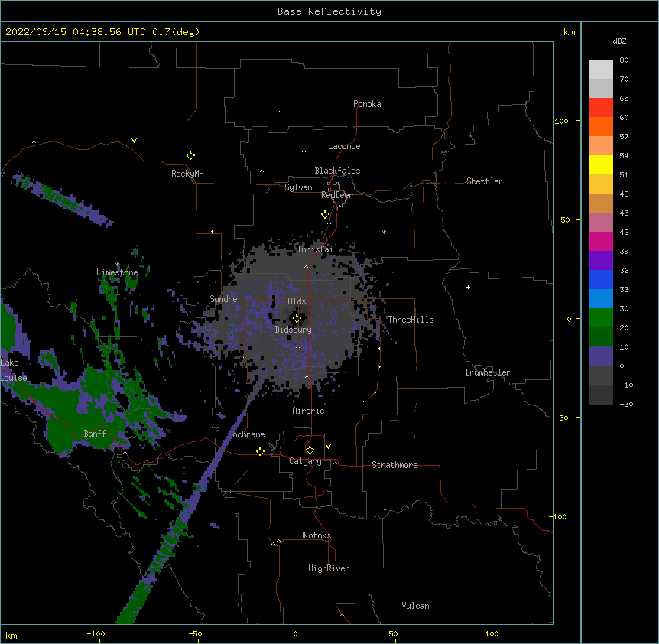
Task: Click the yellow diamond marker south of RedDeer
Action: click(326, 215)
